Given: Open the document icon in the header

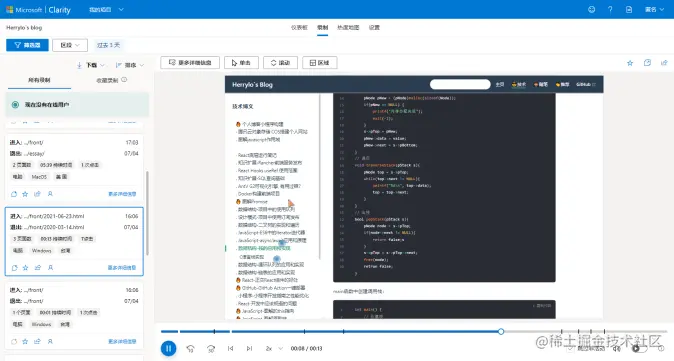Looking at the screenshot, I should tap(629, 9).
